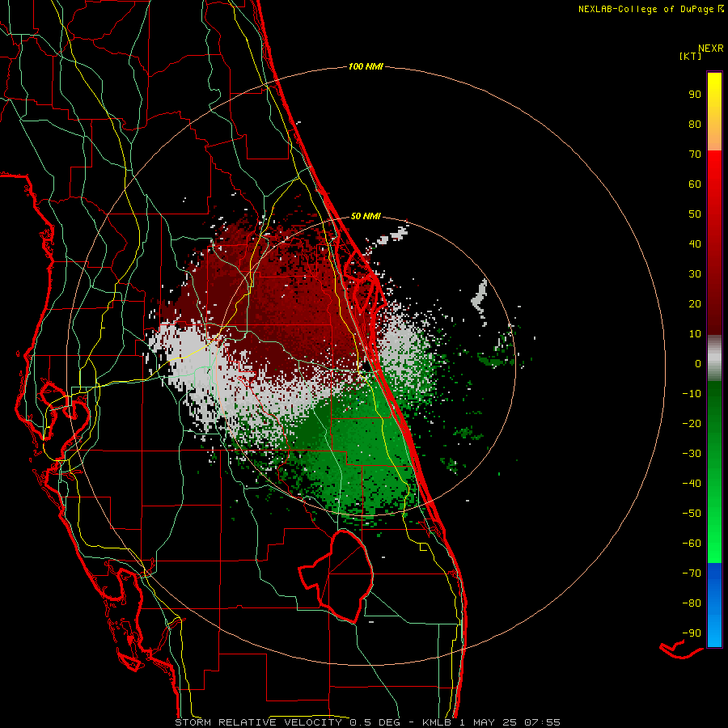Select the KMLB radar site identifier
This screenshot has height=728, width=728.
click(x=437, y=722)
